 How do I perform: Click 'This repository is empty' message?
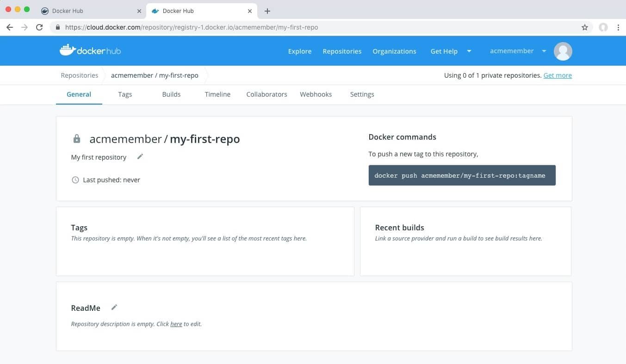coord(189,239)
